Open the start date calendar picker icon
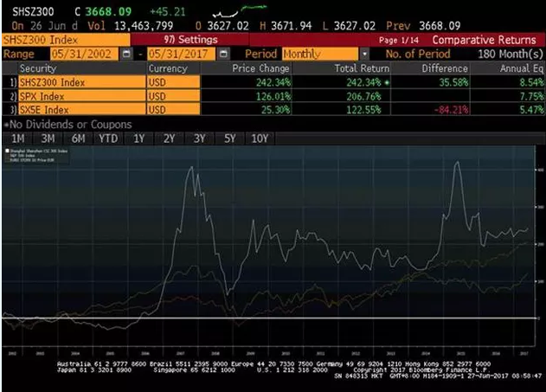This screenshot has height=392, width=546. click(126, 54)
